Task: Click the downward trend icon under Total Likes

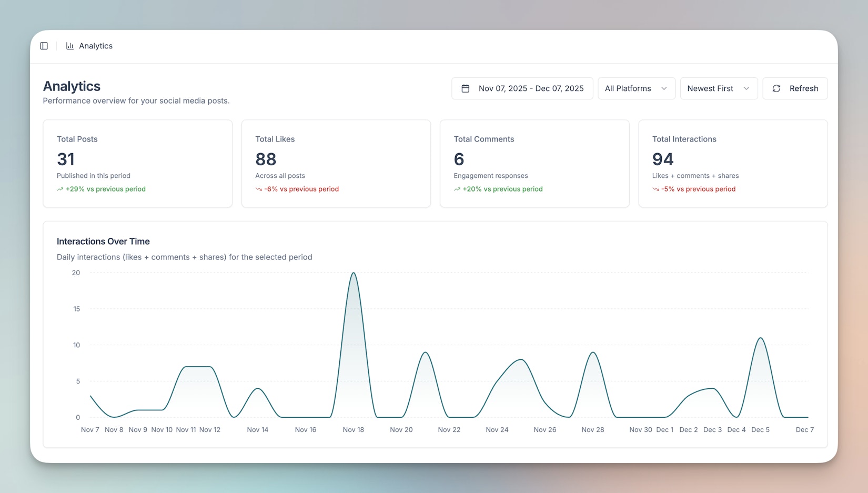Action: click(x=259, y=189)
